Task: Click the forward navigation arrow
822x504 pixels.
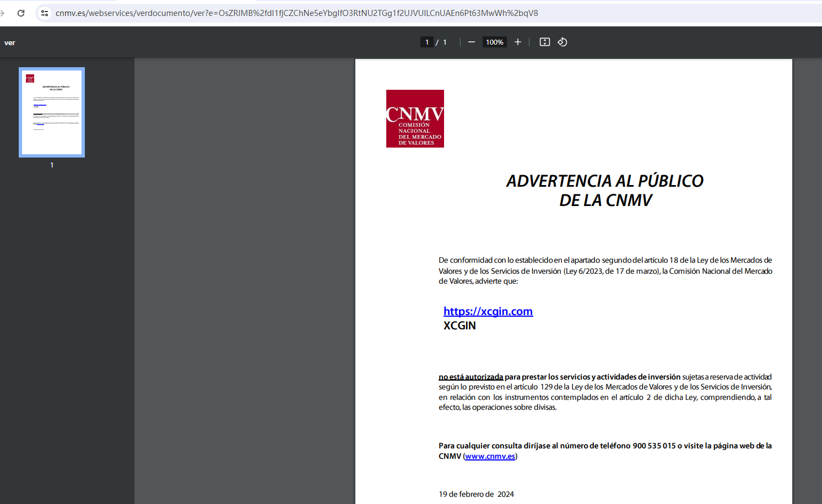Action: coord(2,13)
